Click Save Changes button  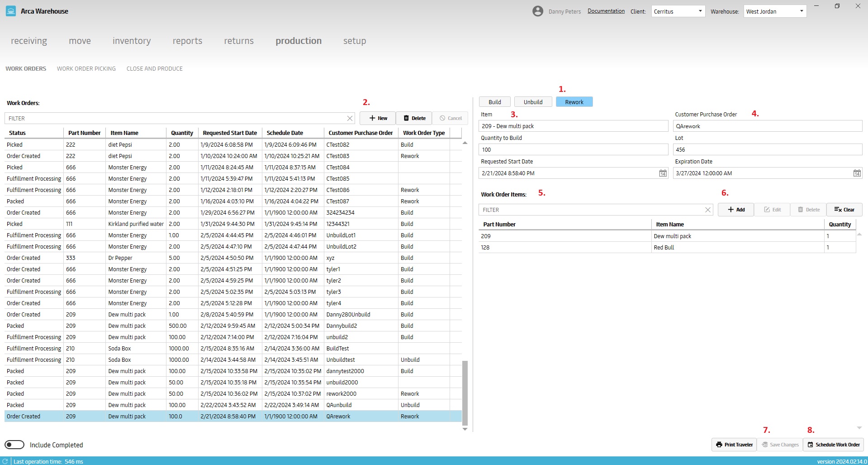click(780, 445)
